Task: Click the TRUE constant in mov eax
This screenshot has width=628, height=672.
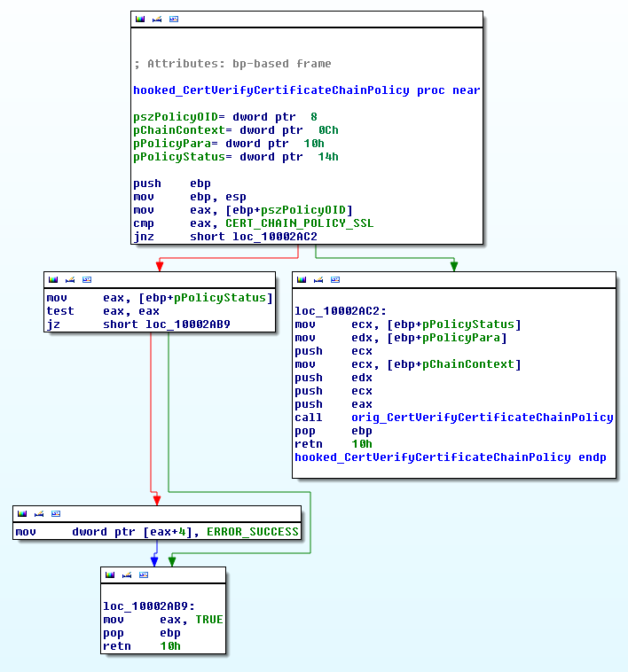Action: (x=209, y=620)
